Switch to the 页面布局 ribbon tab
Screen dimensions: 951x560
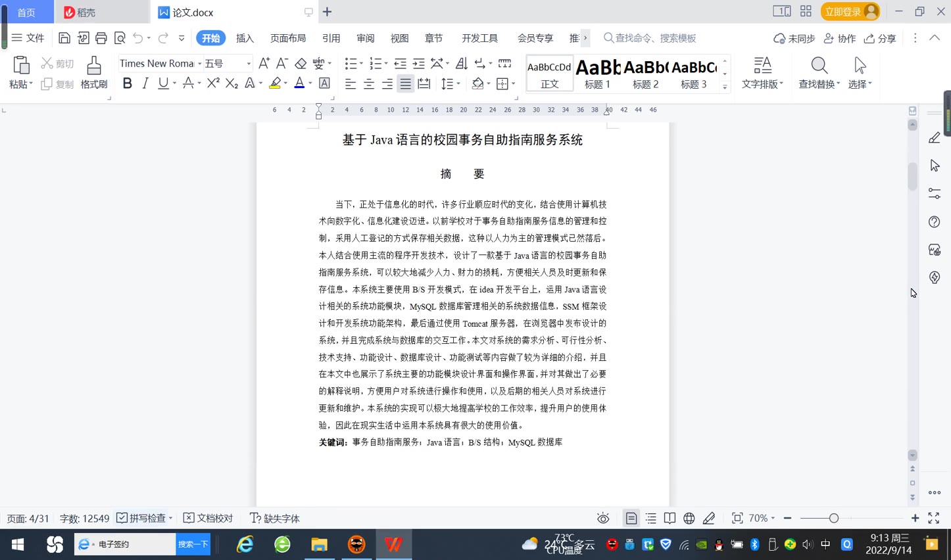(288, 38)
